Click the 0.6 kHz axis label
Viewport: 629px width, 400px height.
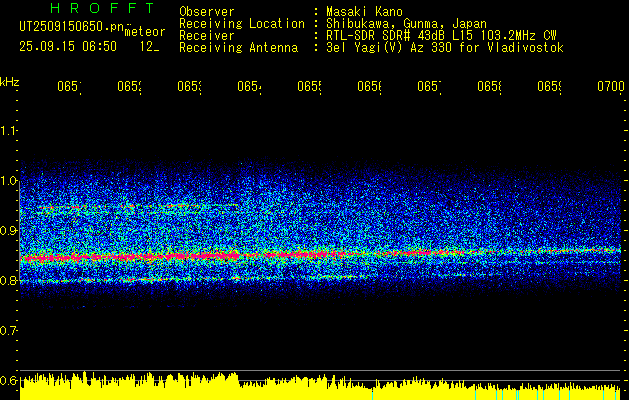8,380
